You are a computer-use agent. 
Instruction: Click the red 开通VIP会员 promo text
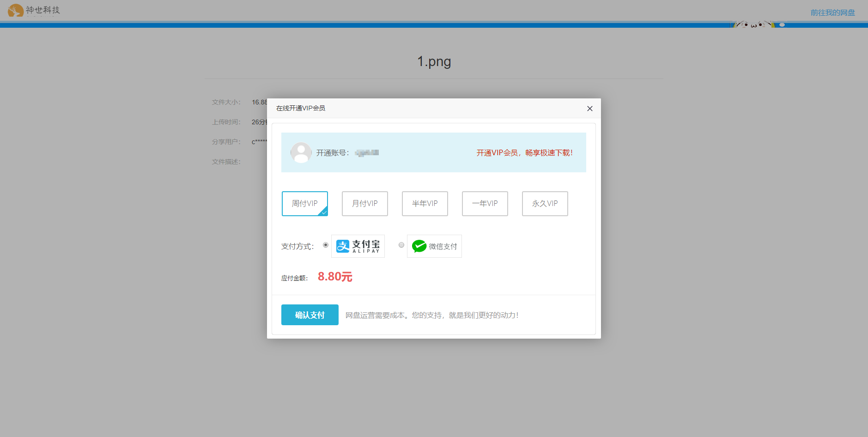[x=524, y=153]
